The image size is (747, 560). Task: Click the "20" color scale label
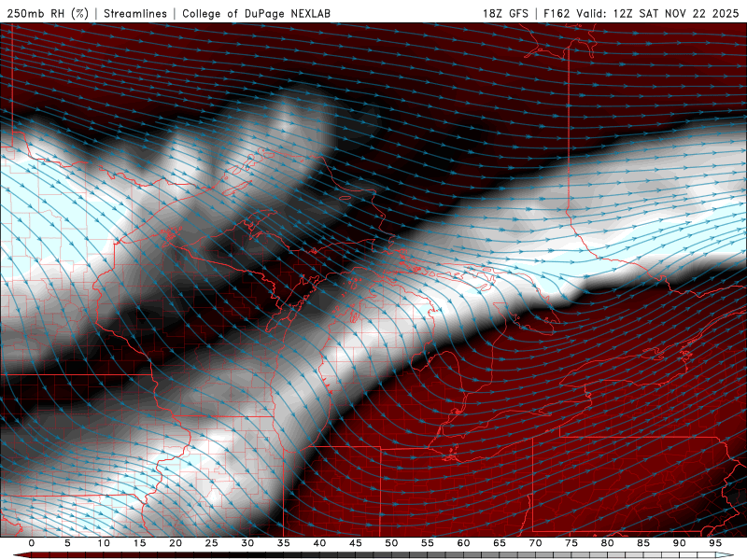point(176,543)
